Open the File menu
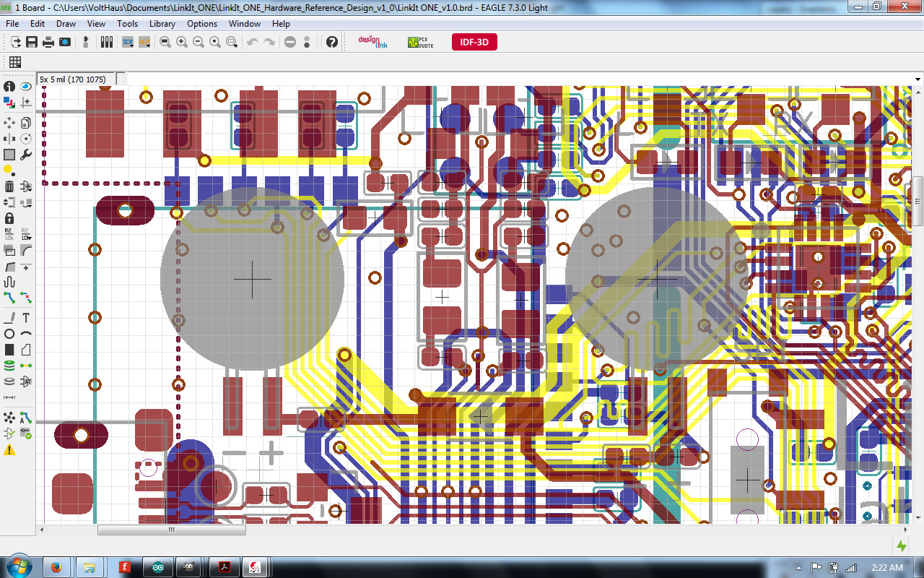The height and width of the screenshot is (578, 924). 12,24
